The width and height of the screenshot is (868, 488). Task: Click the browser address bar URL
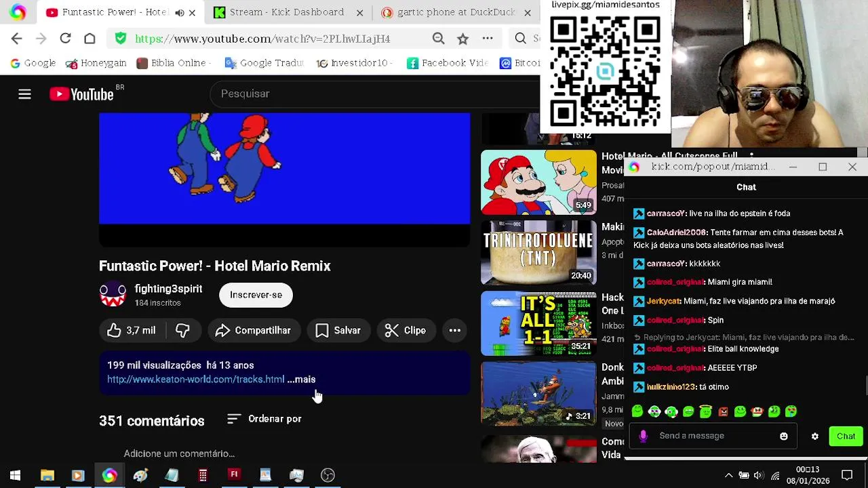pos(262,39)
